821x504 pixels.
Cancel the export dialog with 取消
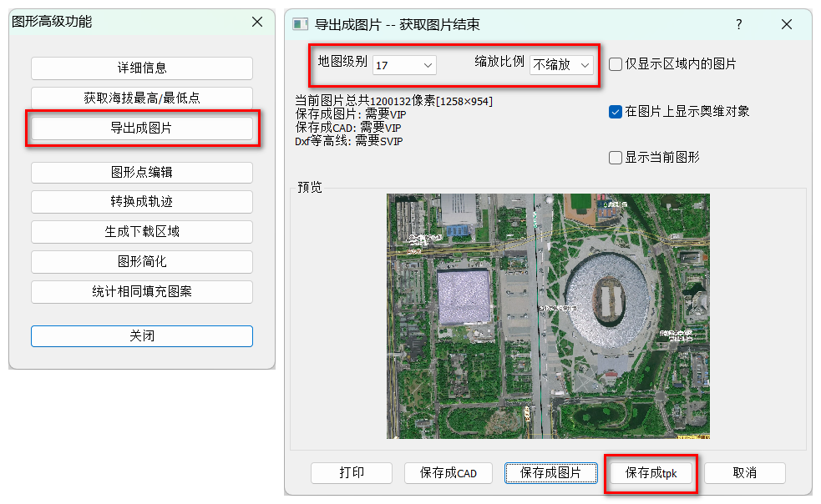click(x=744, y=473)
